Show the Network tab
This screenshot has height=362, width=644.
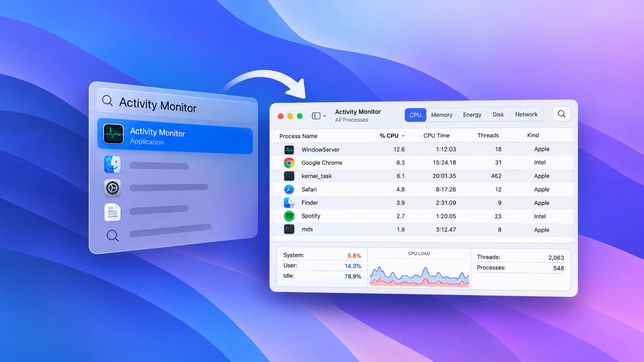coord(526,114)
